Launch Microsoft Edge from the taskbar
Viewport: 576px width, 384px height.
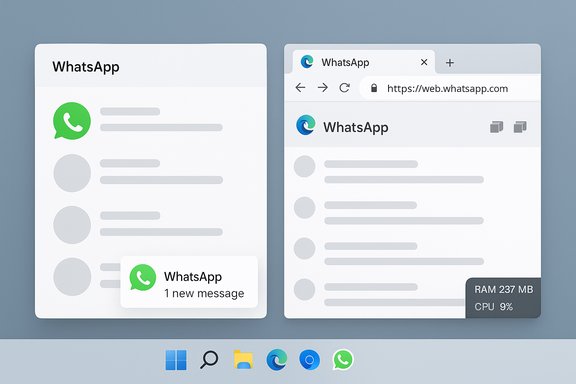click(x=277, y=360)
